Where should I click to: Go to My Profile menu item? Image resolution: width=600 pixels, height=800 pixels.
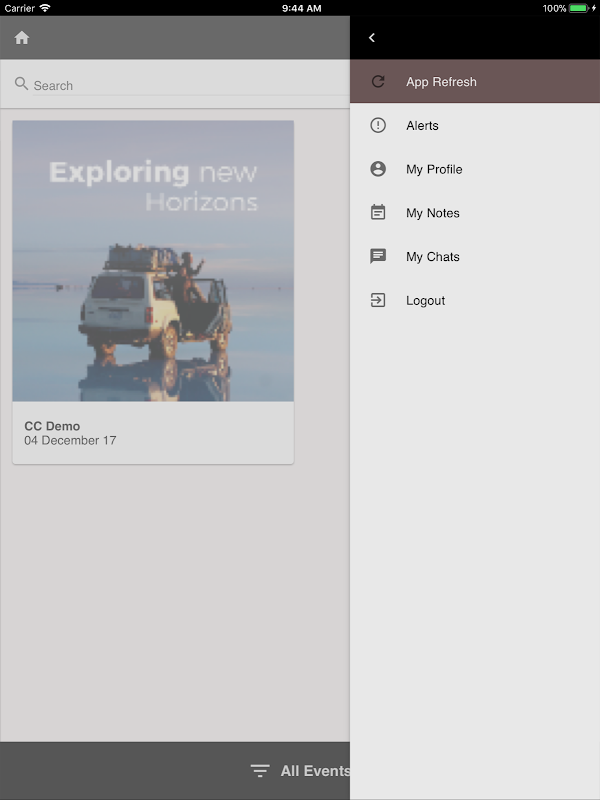coord(475,169)
